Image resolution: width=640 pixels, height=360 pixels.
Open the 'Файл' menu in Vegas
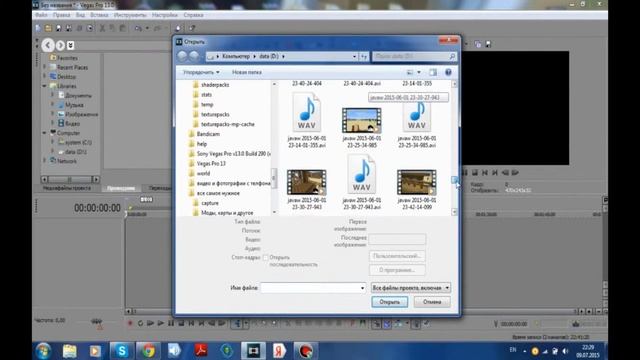41,15
